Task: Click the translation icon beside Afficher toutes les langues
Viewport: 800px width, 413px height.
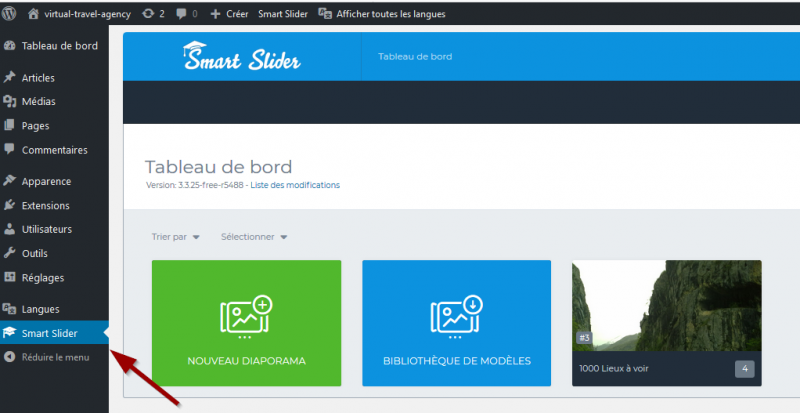Action: (x=325, y=14)
